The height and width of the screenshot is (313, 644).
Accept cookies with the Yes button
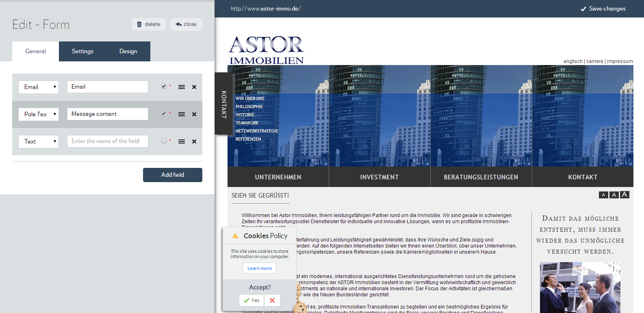[x=252, y=300]
